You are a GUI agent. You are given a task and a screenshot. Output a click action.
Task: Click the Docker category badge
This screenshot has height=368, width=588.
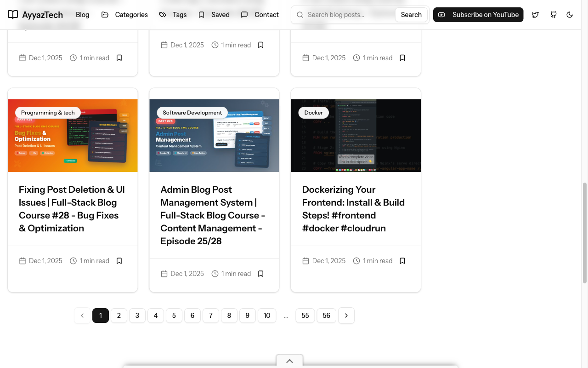click(313, 113)
